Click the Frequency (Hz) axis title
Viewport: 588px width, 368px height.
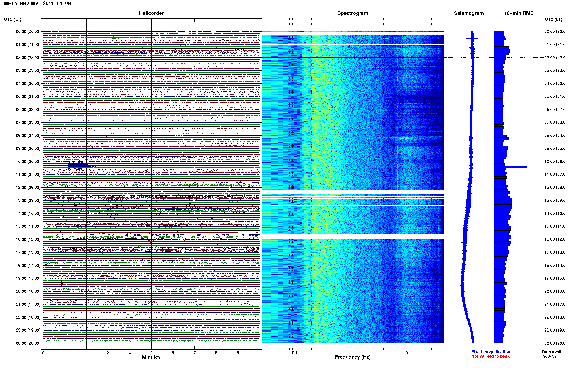(x=353, y=357)
